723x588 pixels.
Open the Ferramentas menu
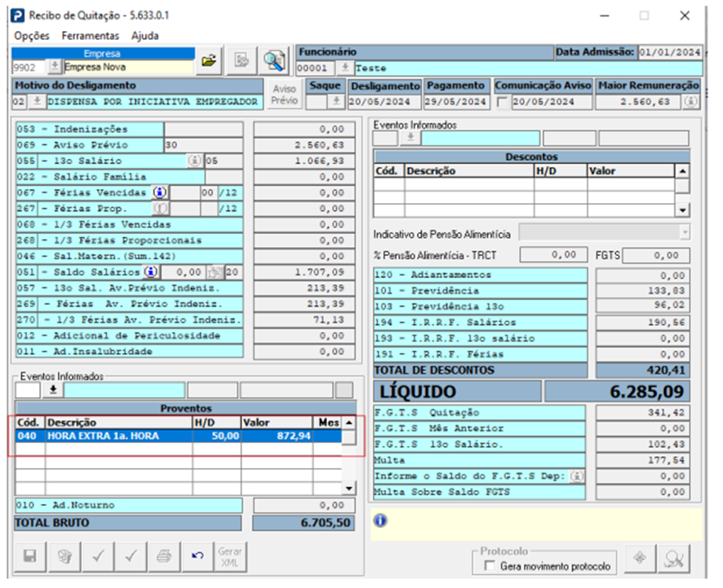tap(91, 36)
